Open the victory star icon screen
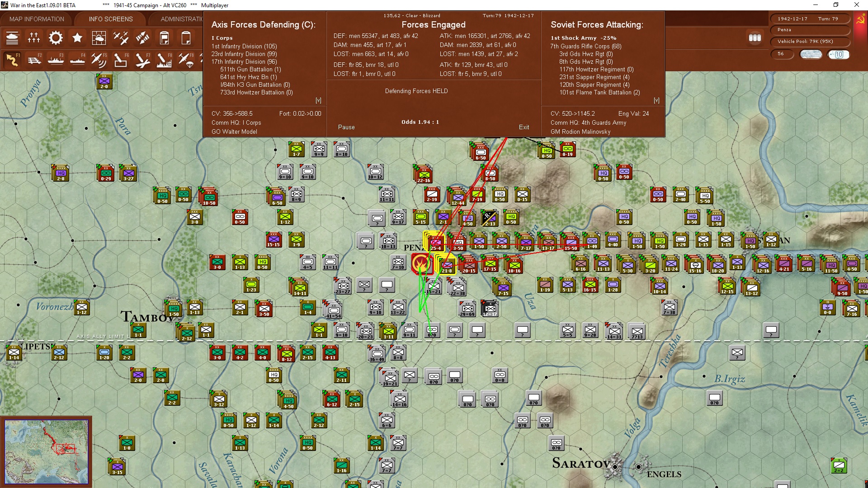This screenshot has width=868, height=488. click(x=77, y=38)
